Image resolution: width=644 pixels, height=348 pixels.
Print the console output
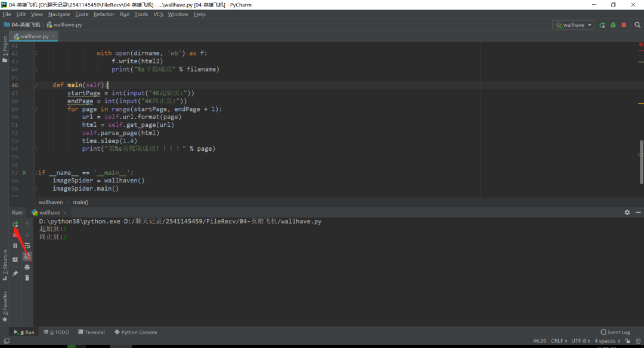[x=27, y=267]
